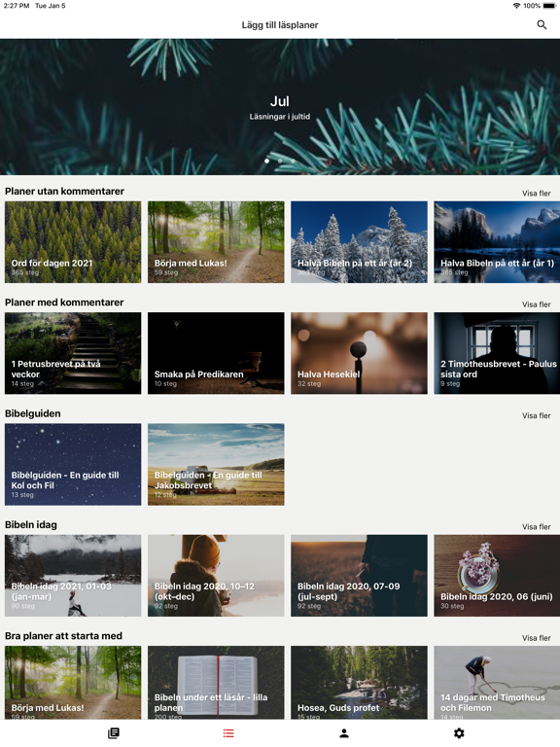The image size is (560, 747).
Task: Open Bibeln idag 2021, 01-03 (jan-mar)
Action: pyautogui.click(x=73, y=576)
